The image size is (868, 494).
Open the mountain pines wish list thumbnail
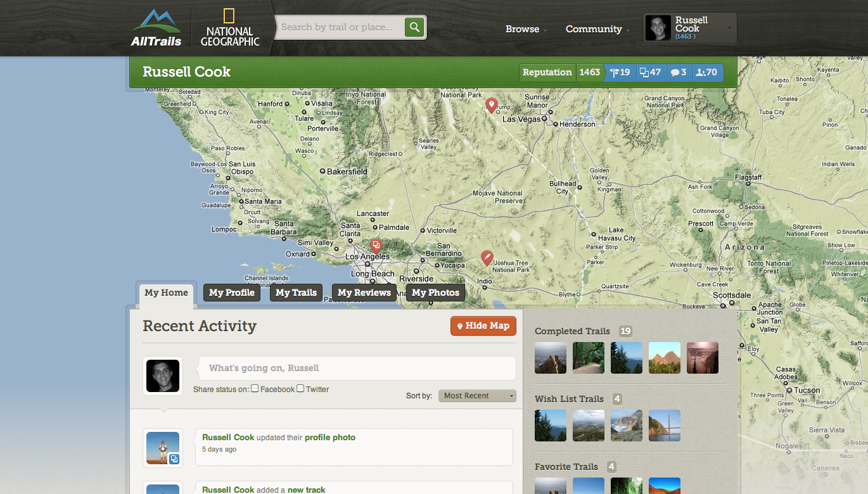(x=551, y=426)
